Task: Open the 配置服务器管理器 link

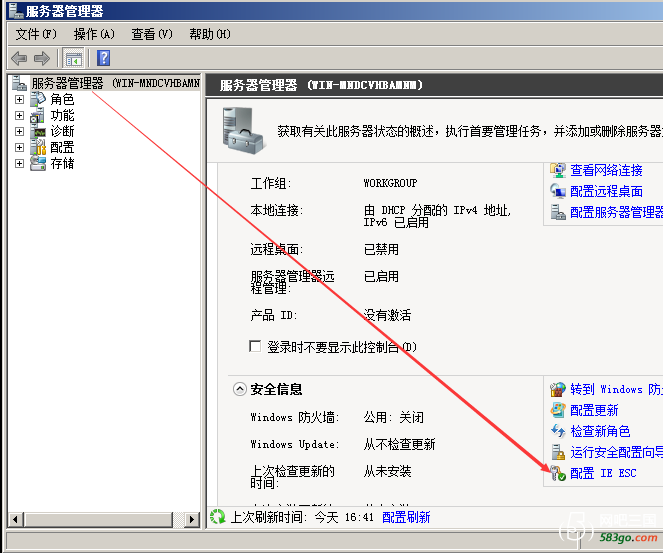Action: click(616, 212)
